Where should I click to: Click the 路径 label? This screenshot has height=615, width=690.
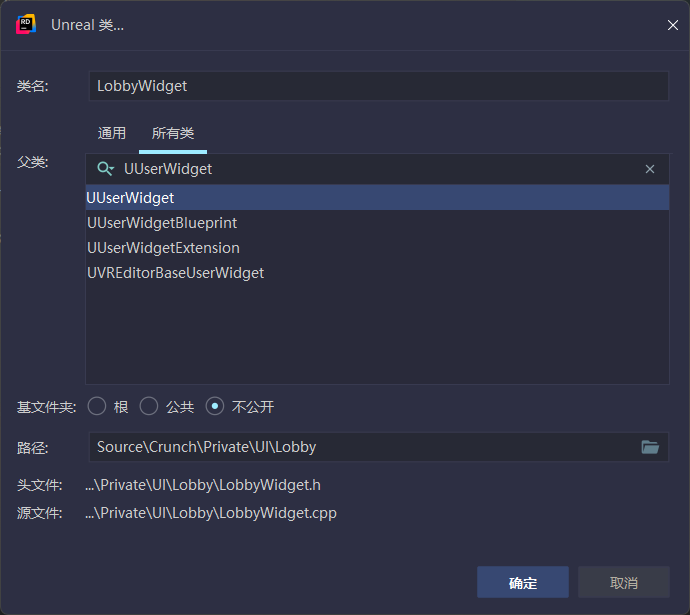pyautogui.click(x=33, y=448)
